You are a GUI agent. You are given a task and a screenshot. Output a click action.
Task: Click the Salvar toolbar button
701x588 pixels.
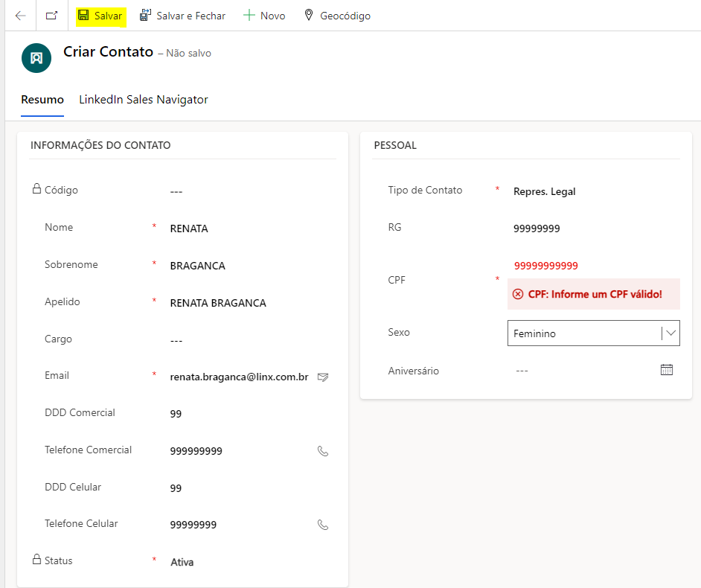(x=100, y=16)
